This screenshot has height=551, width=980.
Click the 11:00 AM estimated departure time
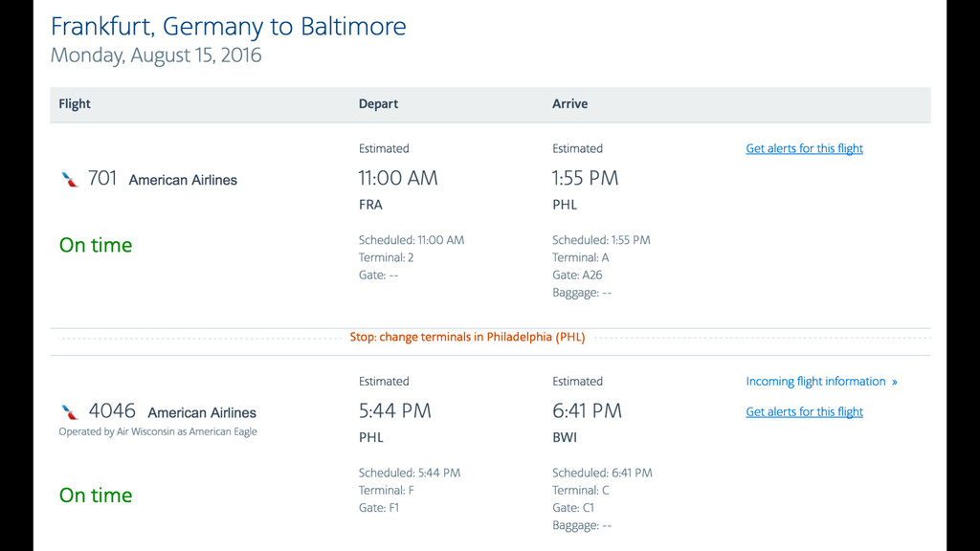coord(397,178)
